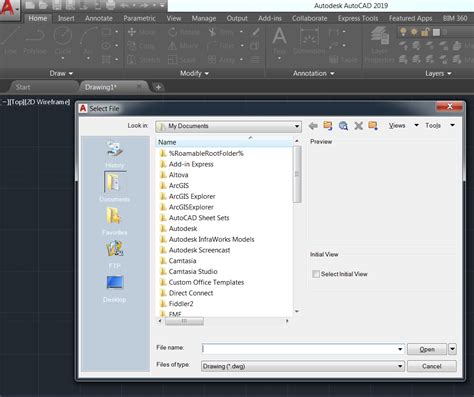Click the Up one level folder icon
Image resolution: width=474 pixels, height=397 pixels.
click(x=328, y=126)
